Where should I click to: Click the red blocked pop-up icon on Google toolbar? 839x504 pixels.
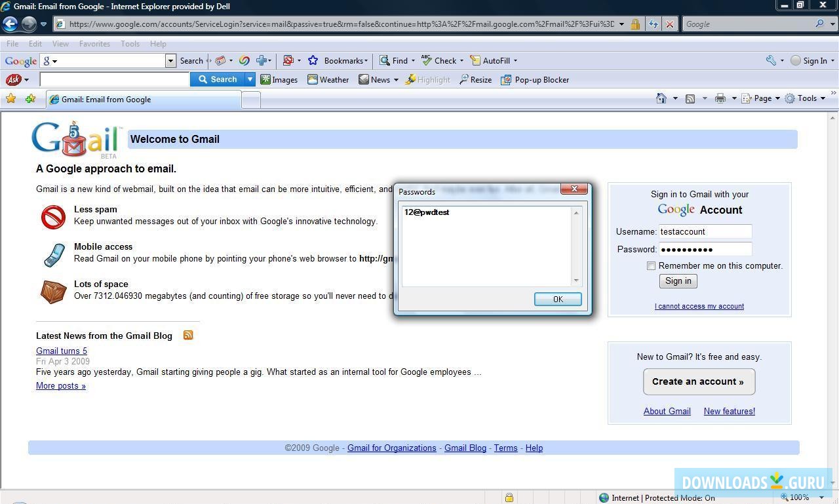(x=288, y=61)
